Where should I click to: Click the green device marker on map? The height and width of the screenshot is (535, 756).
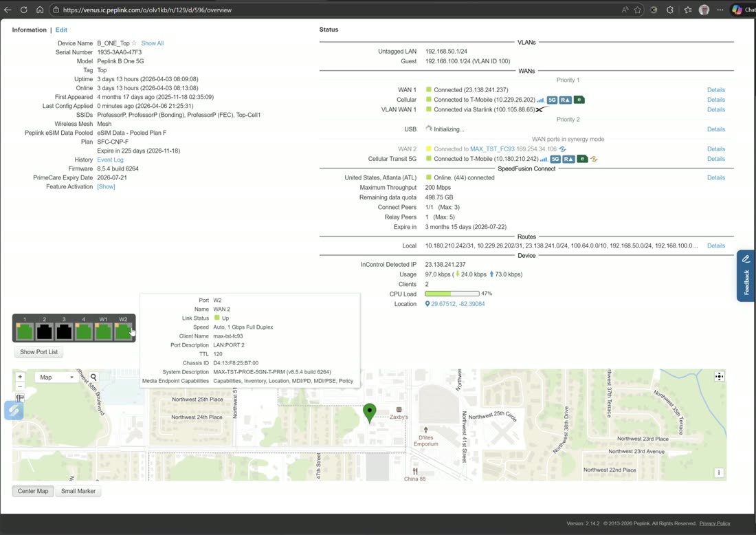[x=369, y=413]
